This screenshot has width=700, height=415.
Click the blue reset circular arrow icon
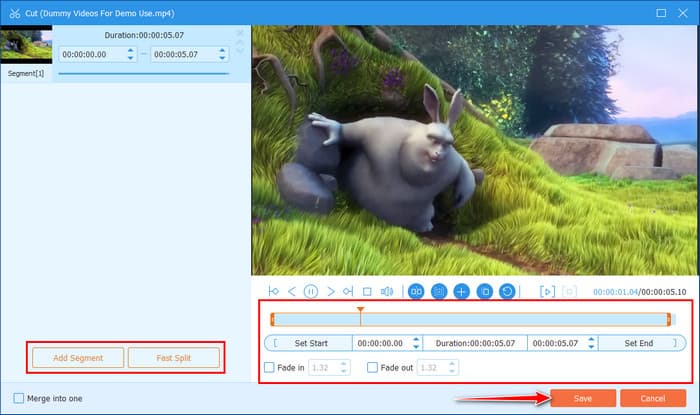point(507,291)
